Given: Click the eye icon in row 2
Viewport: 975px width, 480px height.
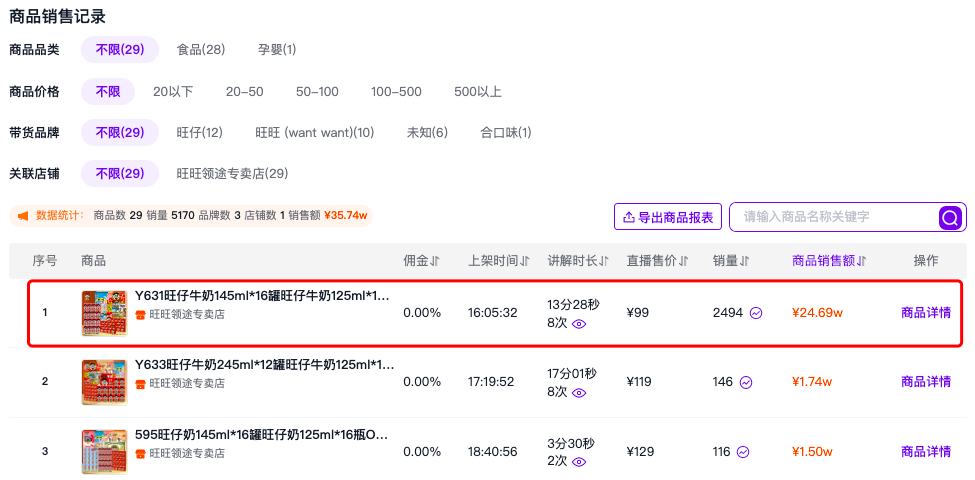Looking at the screenshot, I should 579,392.
